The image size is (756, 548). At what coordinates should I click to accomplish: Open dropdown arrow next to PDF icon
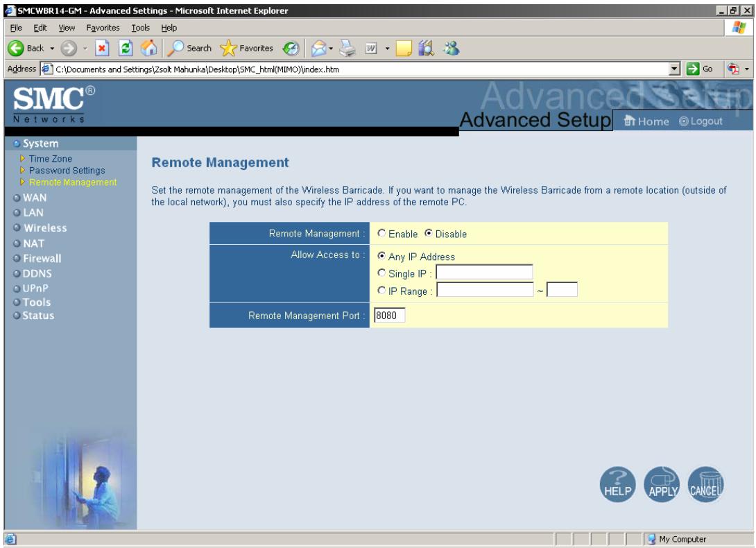[x=747, y=69]
